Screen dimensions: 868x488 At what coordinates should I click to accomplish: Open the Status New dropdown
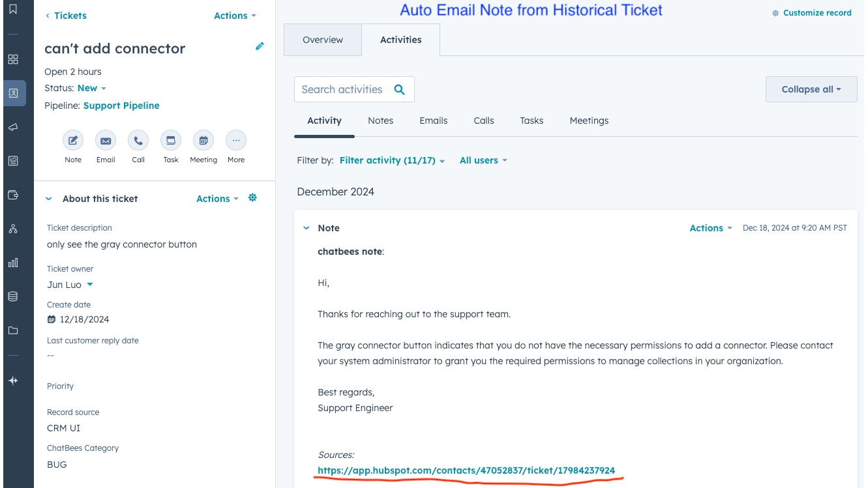click(x=91, y=88)
